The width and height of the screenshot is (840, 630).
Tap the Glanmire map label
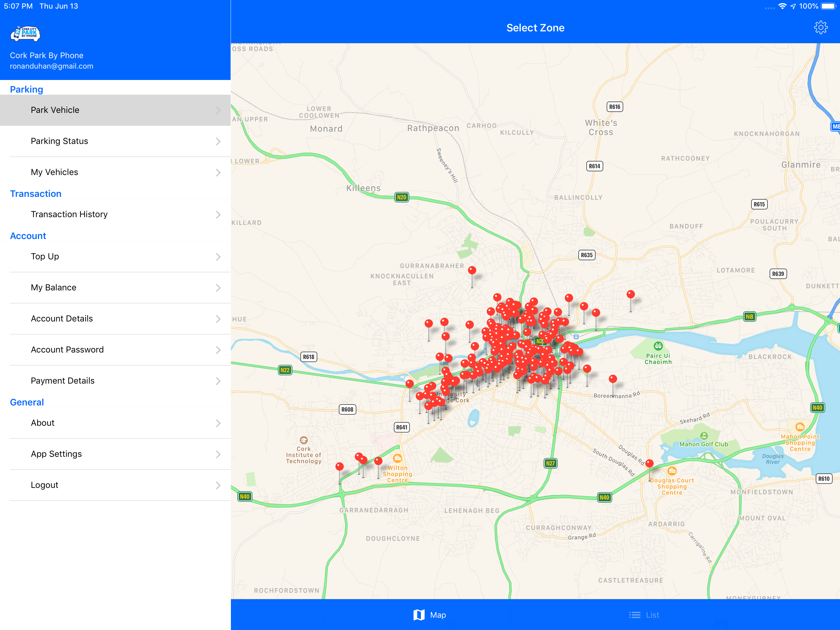tap(801, 165)
